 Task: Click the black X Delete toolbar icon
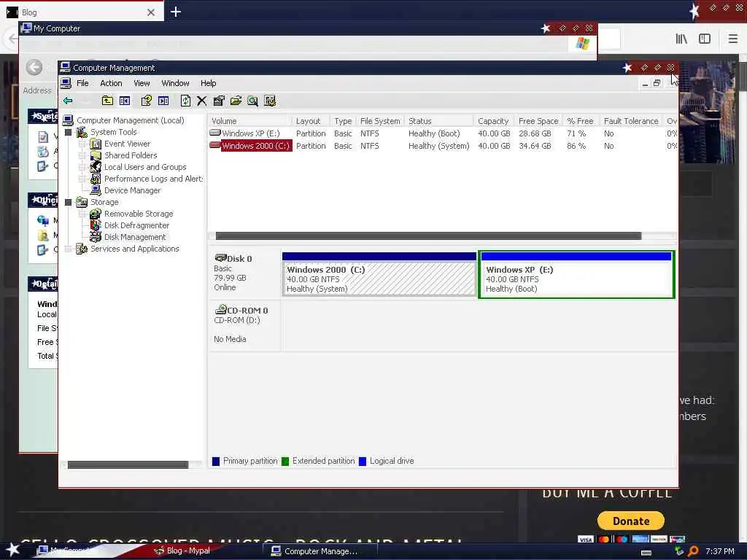click(201, 101)
